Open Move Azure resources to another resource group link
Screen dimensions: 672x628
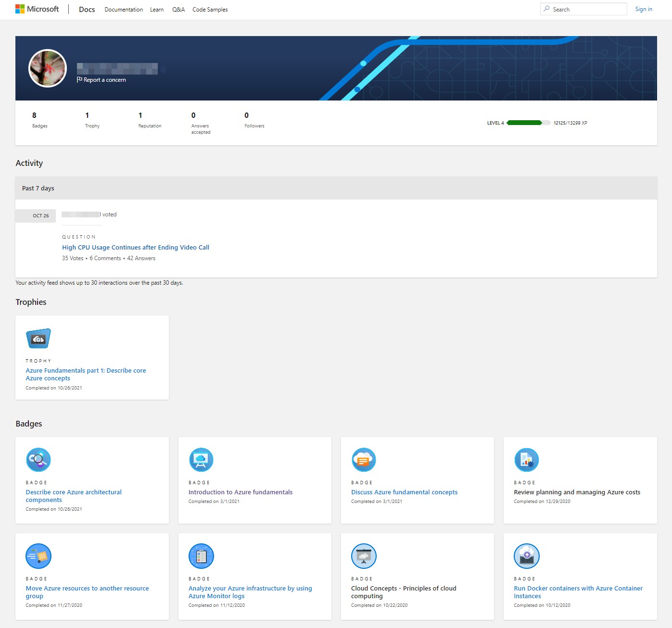coord(87,592)
